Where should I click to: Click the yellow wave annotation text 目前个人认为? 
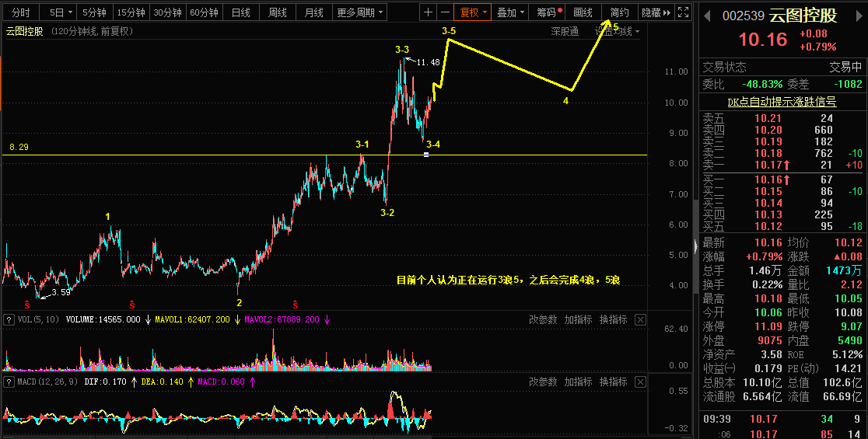tap(508, 280)
